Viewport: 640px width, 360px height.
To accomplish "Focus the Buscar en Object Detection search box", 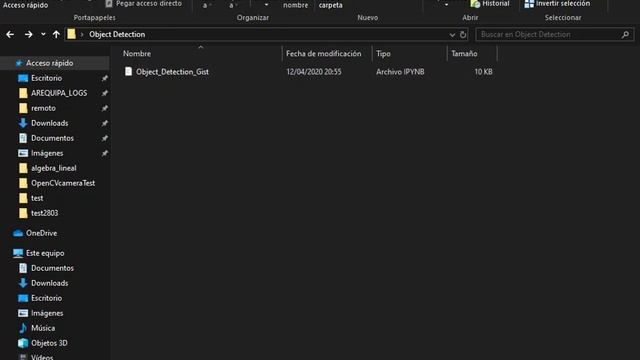I will [549, 35].
